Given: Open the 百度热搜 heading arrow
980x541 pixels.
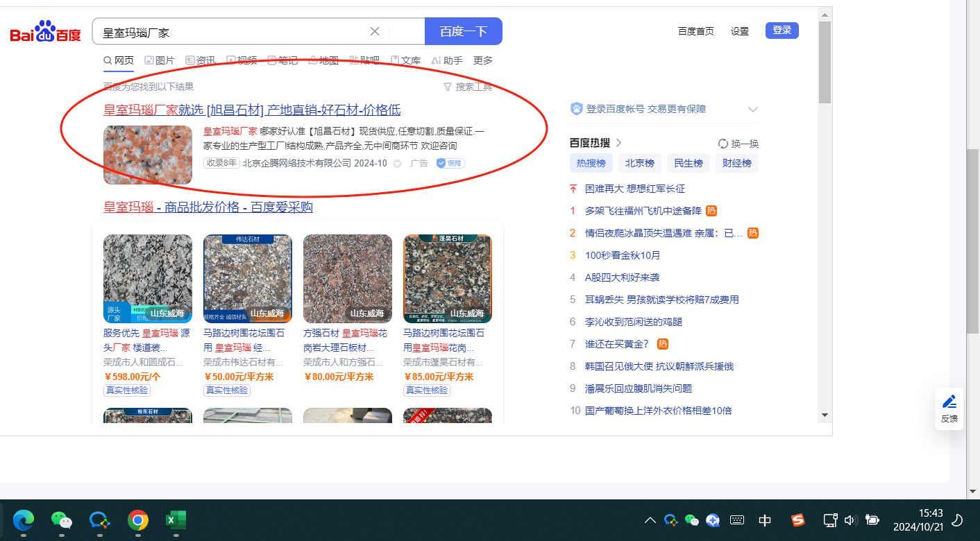Looking at the screenshot, I should (618, 143).
